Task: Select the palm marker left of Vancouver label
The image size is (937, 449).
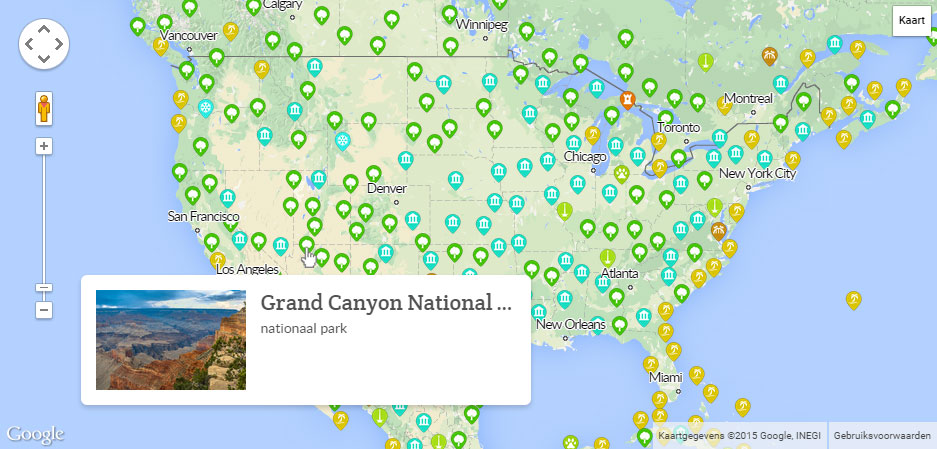Action: (161, 46)
